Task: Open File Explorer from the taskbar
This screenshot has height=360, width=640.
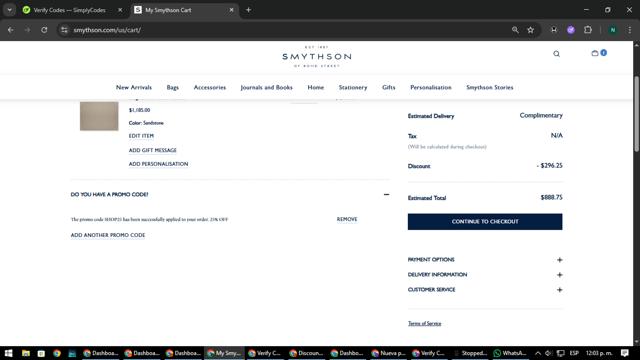Action: 26,353
